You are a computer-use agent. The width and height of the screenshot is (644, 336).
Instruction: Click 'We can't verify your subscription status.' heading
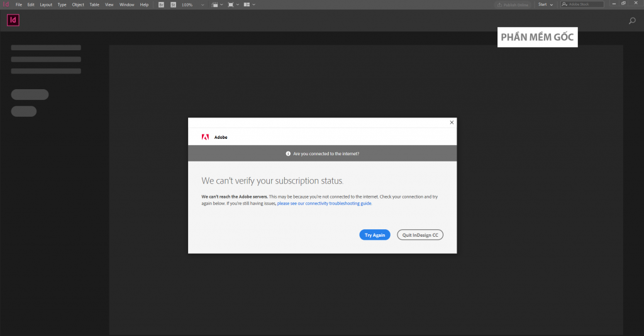pyautogui.click(x=272, y=181)
